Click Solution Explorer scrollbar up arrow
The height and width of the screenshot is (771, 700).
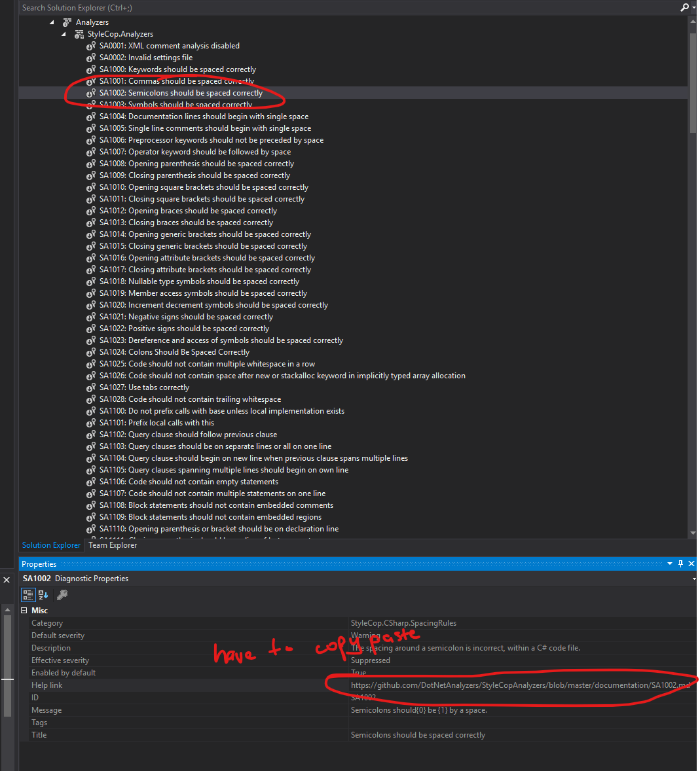(693, 21)
